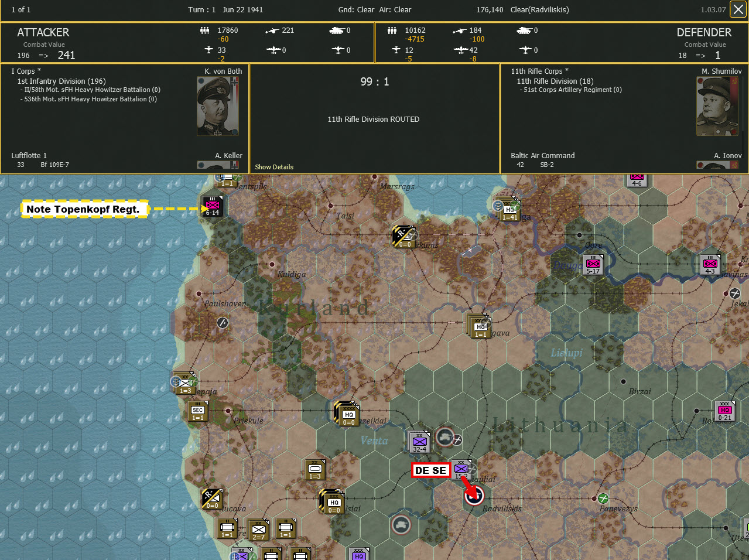Click the battle marker at Radviliskis
The image size is (749, 560).
[x=474, y=496]
